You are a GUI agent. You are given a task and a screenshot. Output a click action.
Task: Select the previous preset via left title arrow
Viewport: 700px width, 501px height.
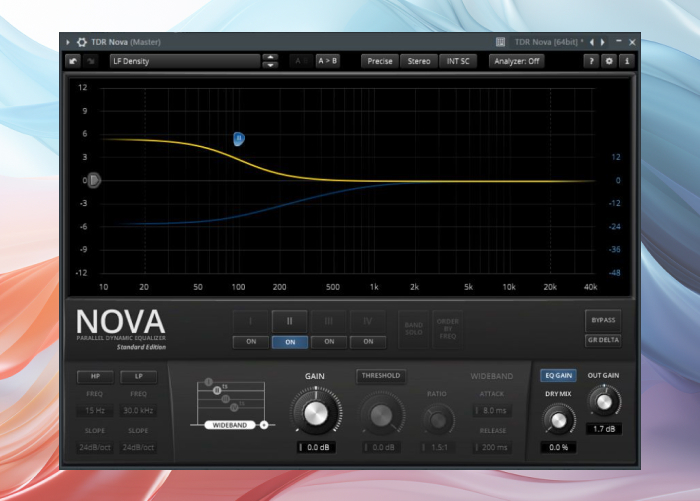592,42
